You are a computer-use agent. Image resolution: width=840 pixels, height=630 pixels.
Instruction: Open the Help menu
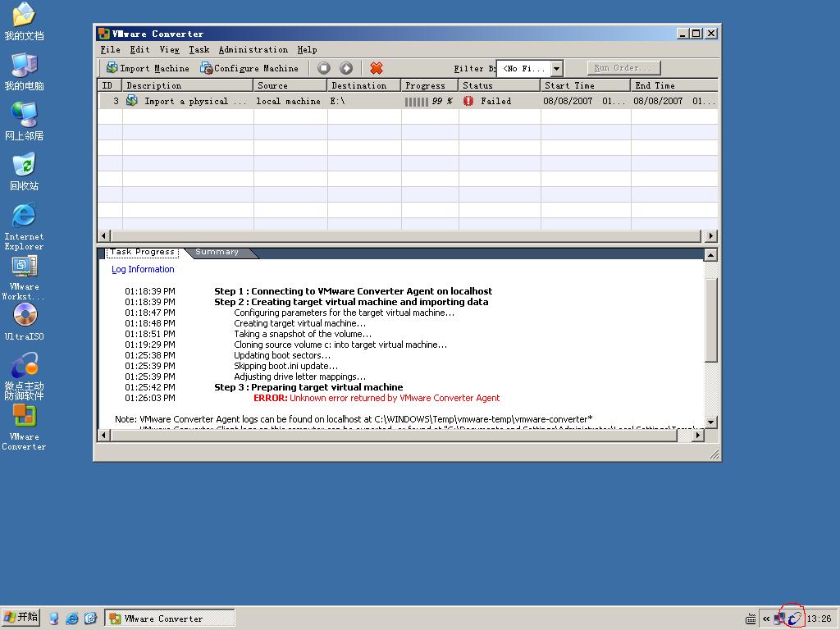(308, 50)
